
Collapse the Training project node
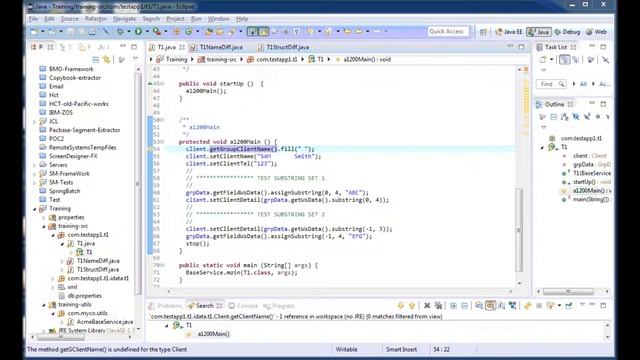coord(34,209)
